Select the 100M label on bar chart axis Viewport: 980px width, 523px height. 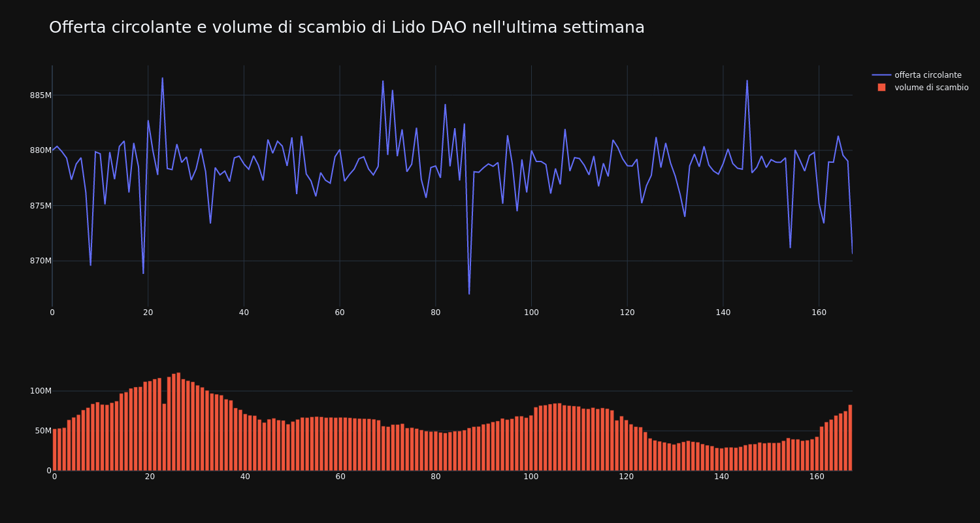coord(41,391)
